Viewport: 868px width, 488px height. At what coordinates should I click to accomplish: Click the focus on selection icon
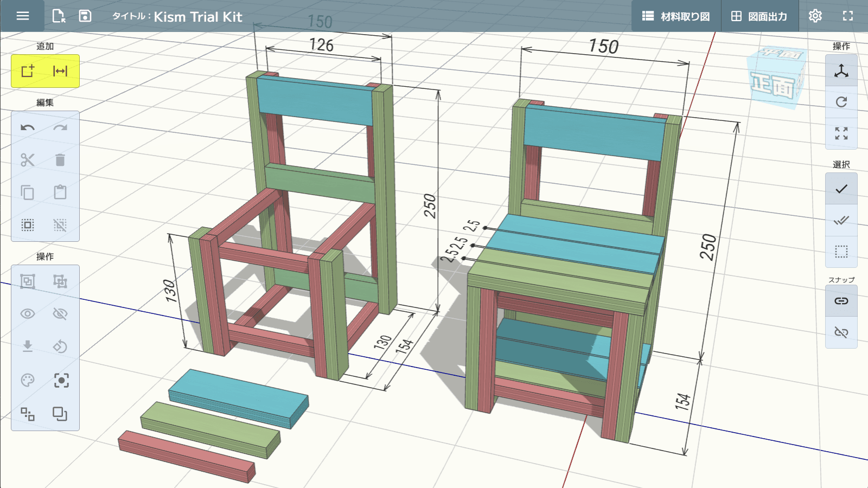click(x=61, y=381)
